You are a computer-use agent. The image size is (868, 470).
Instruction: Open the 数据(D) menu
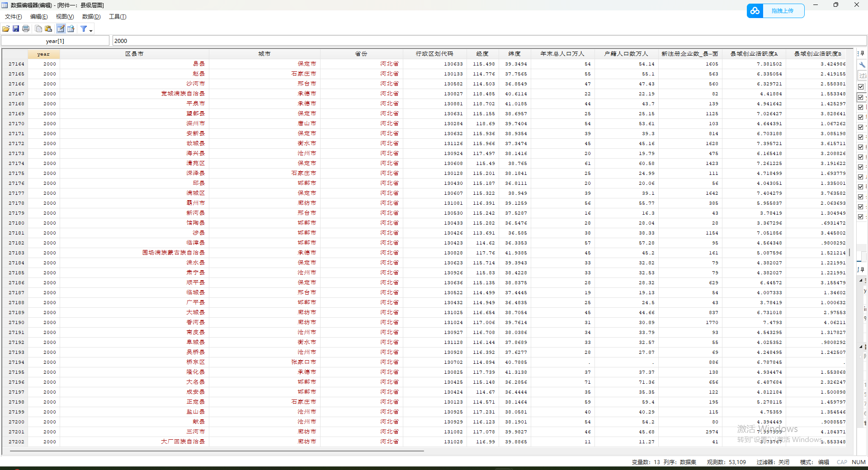pyautogui.click(x=91, y=17)
